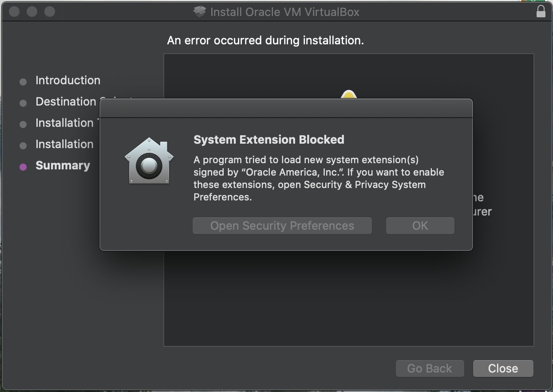Image resolution: width=553 pixels, height=392 pixels.
Task: Click the Security & Privacy house vault icon
Action: coord(149,161)
